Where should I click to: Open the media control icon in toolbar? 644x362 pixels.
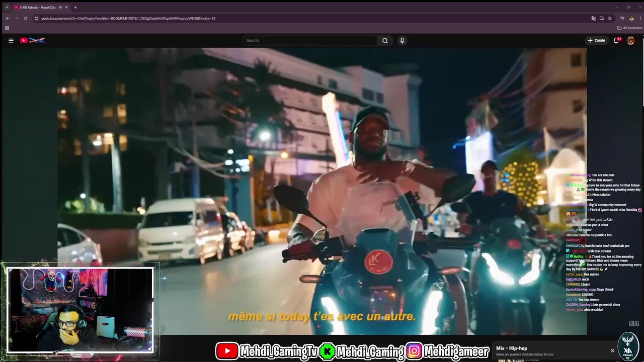622,18
